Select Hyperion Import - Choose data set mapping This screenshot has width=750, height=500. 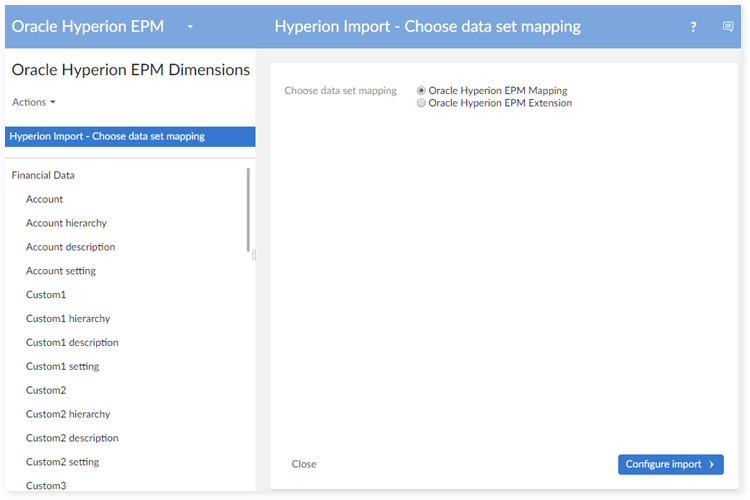[108, 136]
